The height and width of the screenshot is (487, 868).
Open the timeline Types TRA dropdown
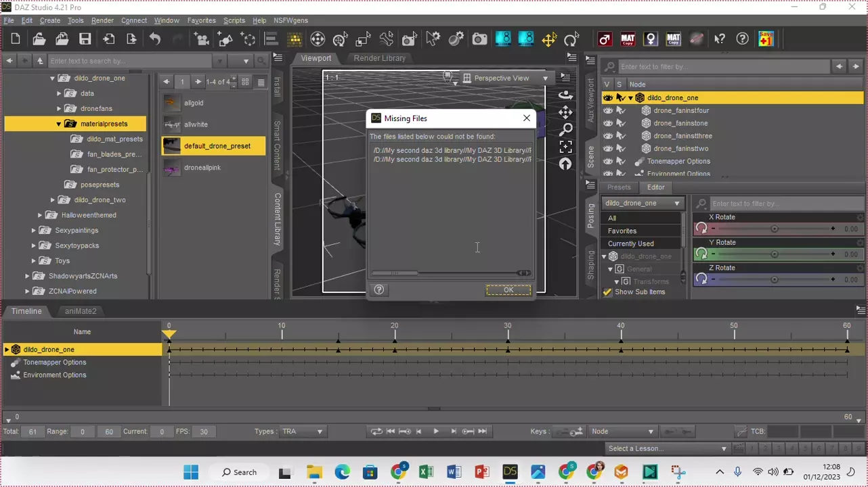pos(302,432)
